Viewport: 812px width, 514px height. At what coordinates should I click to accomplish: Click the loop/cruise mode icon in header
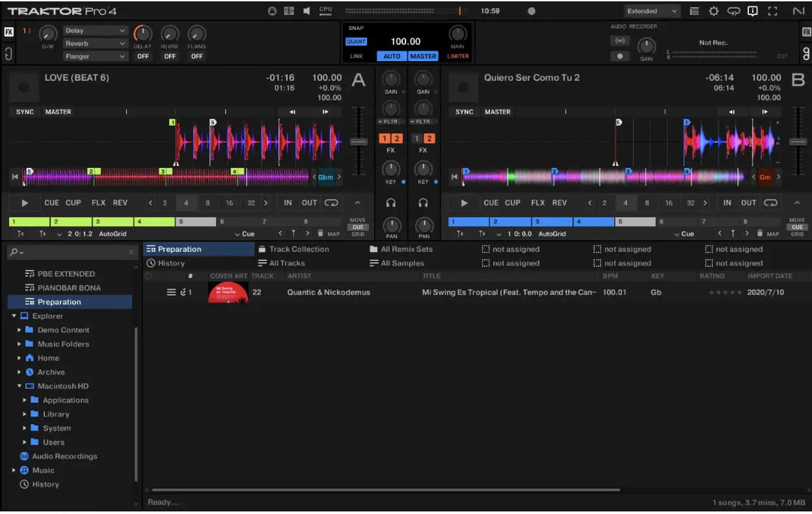(x=733, y=11)
